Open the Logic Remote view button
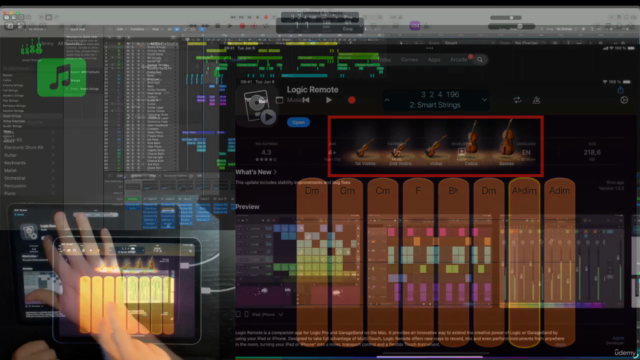The width and height of the screenshot is (640, 360). click(x=279, y=100)
